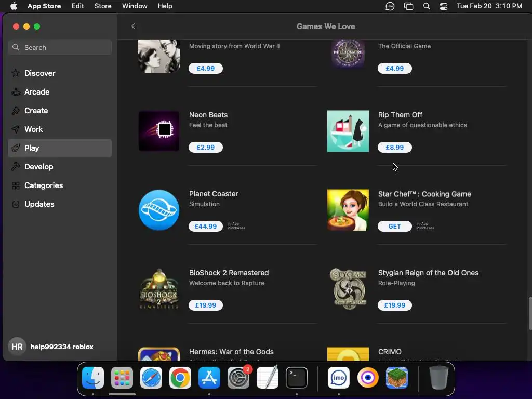Screen dimensions: 532x399
Task: Open the World War II story game icon
Action: (159, 56)
